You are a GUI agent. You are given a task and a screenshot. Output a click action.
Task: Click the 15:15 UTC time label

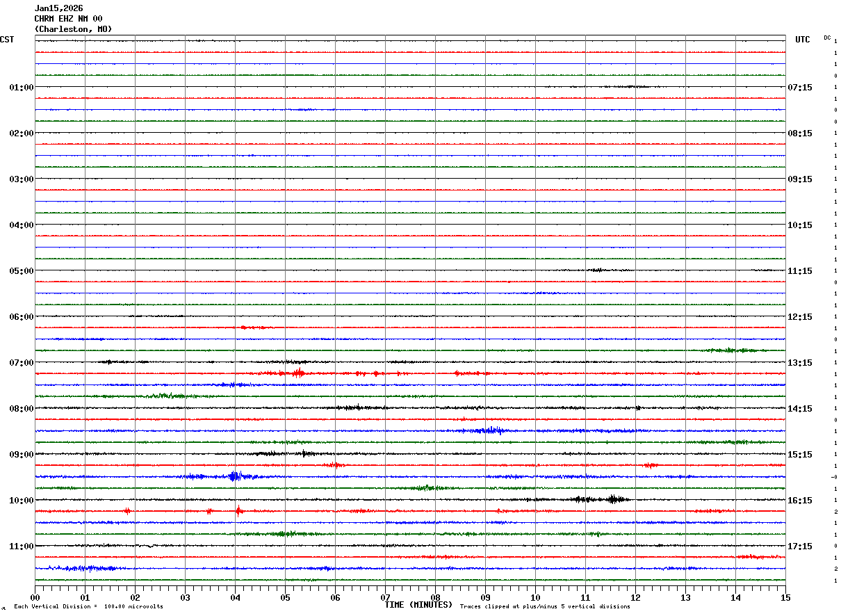[x=800, y=455]
